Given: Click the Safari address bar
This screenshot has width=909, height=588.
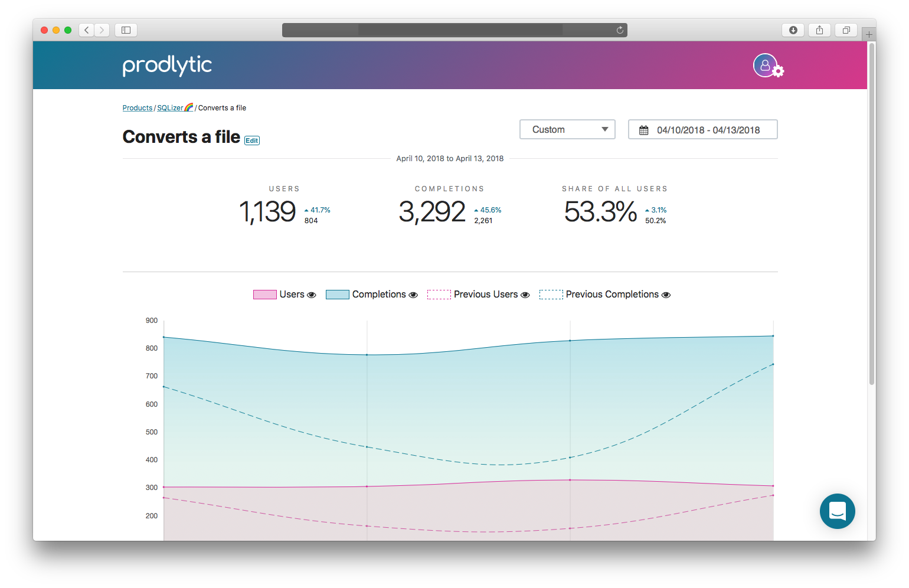Looking at the screenshot, I should [454, 30].
